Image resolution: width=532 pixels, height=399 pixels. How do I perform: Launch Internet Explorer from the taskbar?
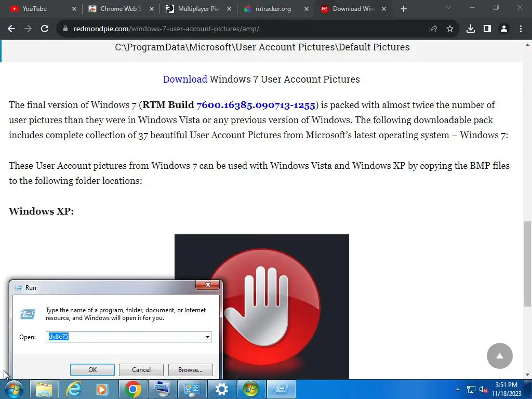[x=73, y=389]
